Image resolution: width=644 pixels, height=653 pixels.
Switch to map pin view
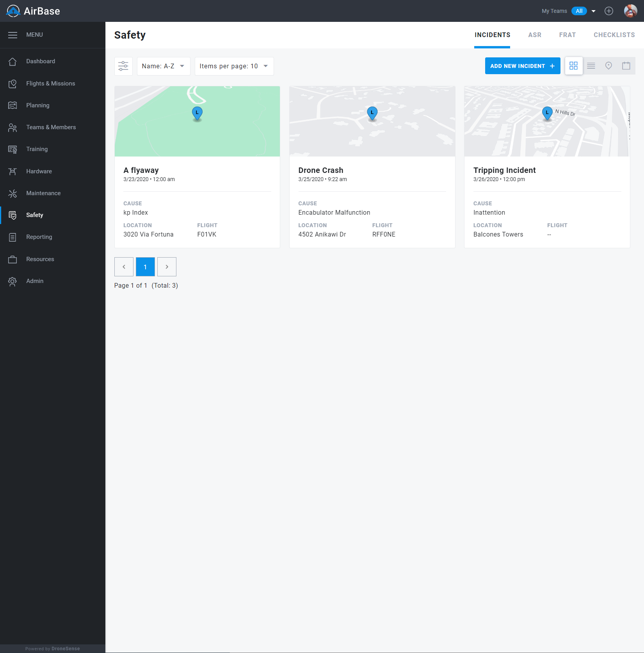(608, 66)
